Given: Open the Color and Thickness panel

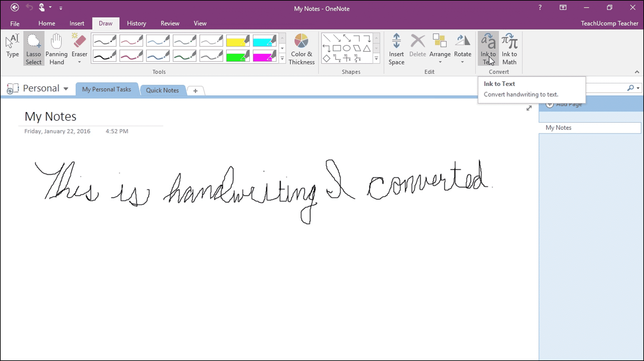Looking at the screenshot, I should tap(301, 48).
